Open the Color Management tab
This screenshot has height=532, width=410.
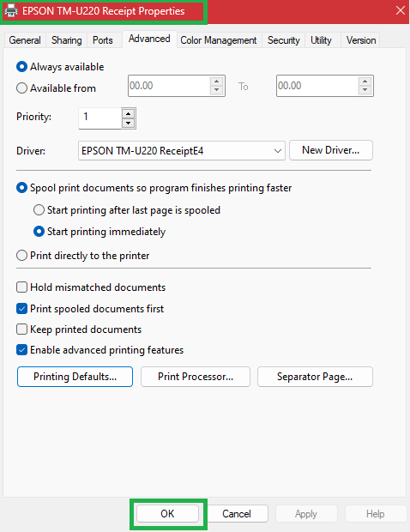219,40
